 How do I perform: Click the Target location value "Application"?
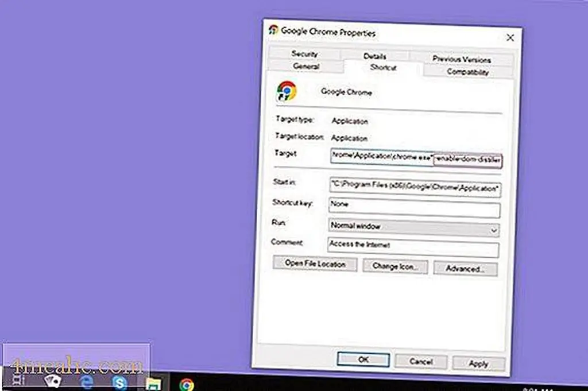(349, 138)
